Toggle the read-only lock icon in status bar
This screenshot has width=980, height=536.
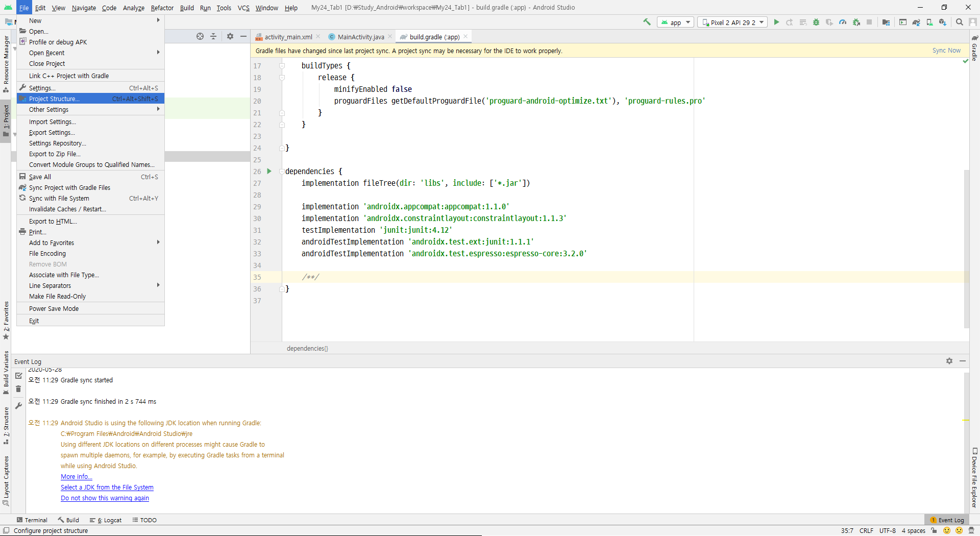point(934,531)
